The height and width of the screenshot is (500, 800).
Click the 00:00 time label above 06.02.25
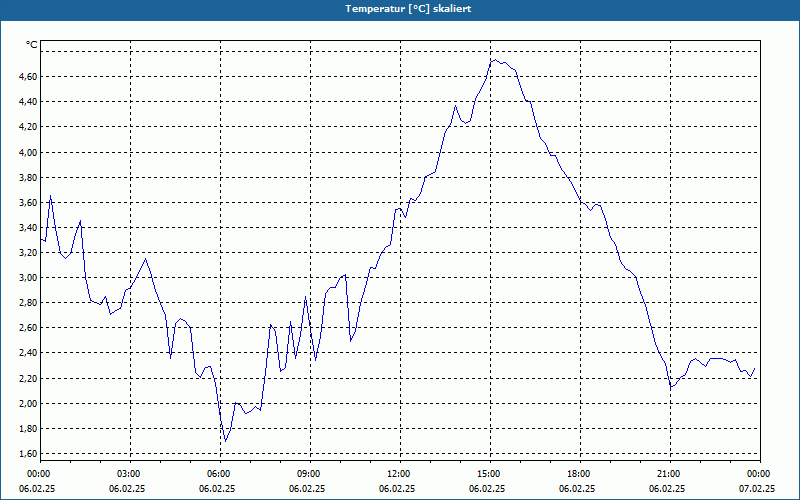[x=37, y=474]
